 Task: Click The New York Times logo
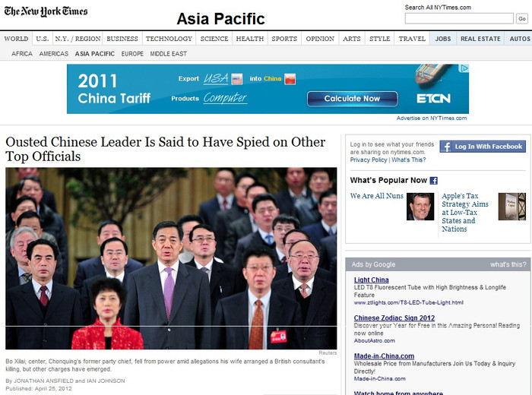(x=46, y=11)
